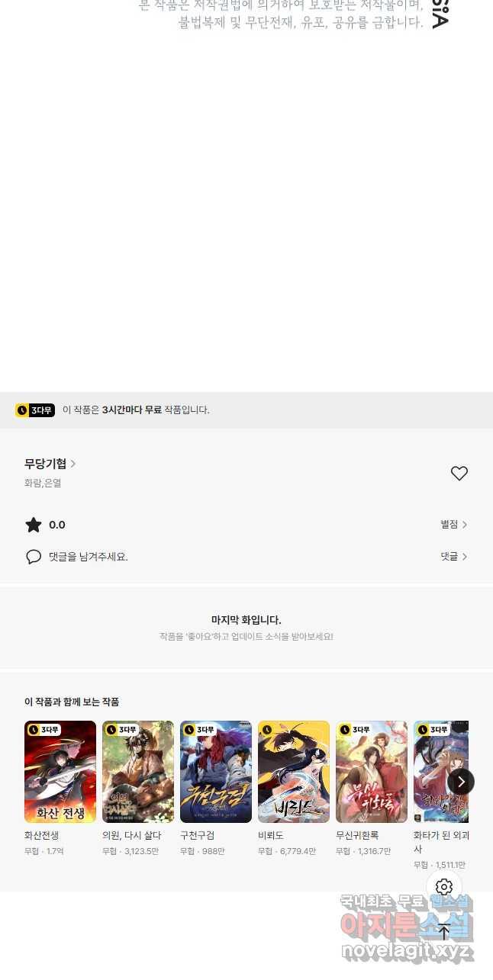493x980 pixels.
Task: Open the 화산전생 thumbnail
Action: pyautogui.click(x=60, y=772)
